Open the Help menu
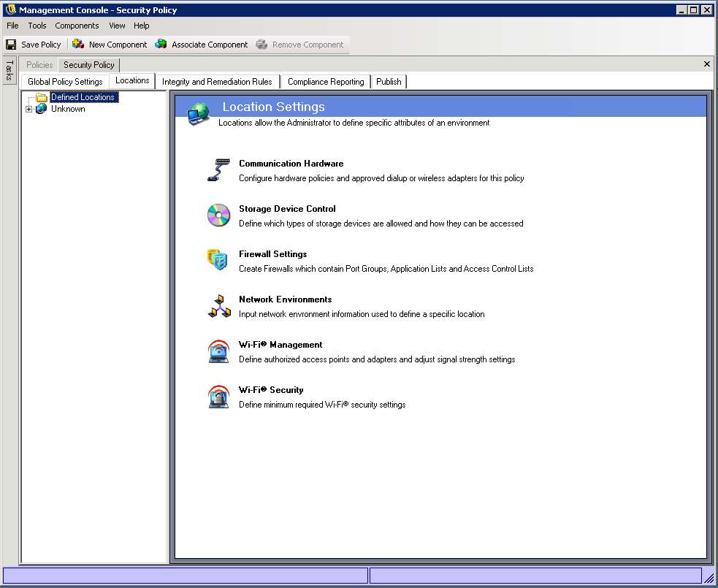This screenshot has height=588, width=718. coord(142,26)
